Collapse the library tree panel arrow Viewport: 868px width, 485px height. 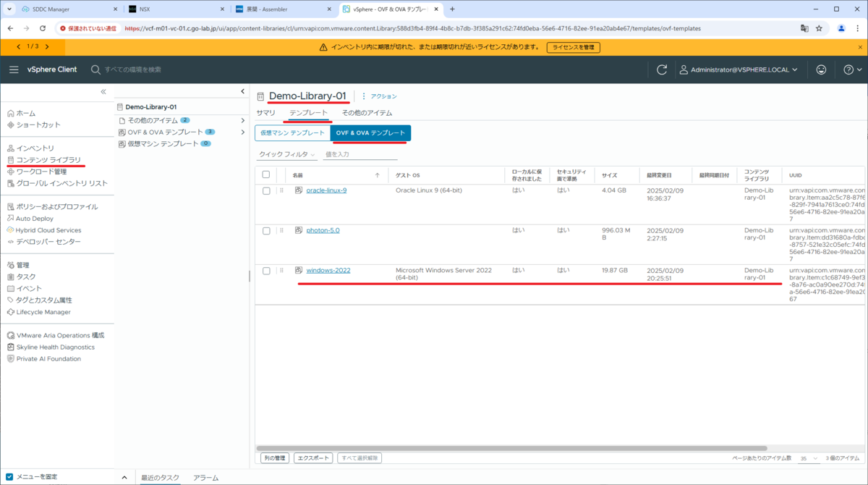pos(243,91)
